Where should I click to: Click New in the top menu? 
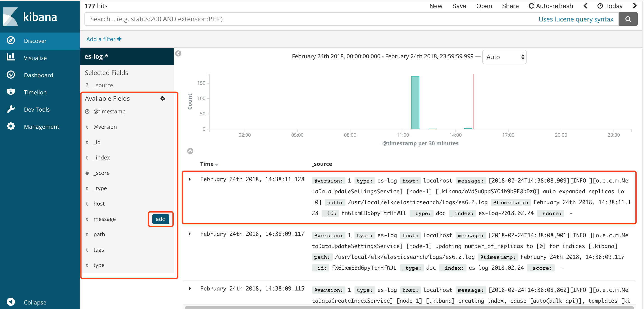coord(436,6)
